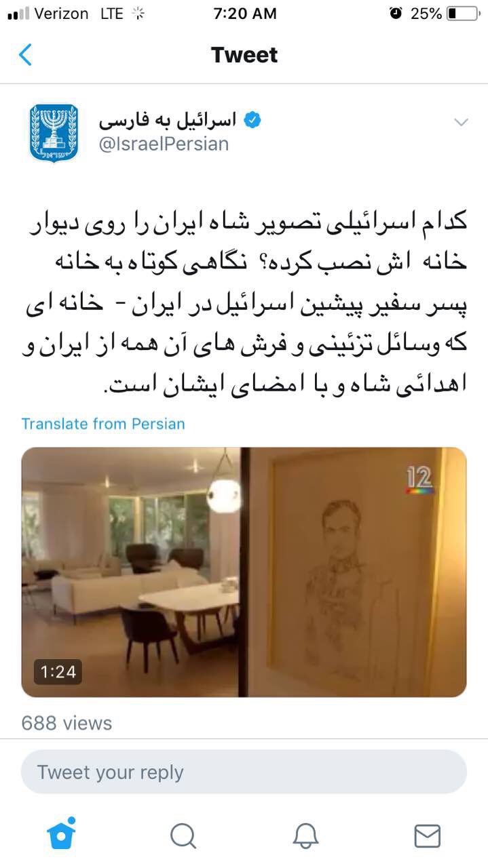Screen dimensions: 488x868
Task: Expand the tweet options chevron
Action: (x=462, y=123)
